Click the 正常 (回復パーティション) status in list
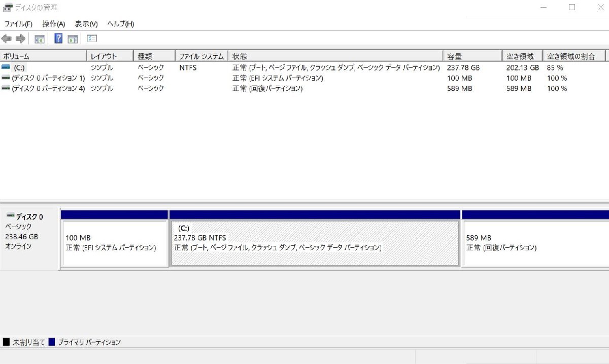Screen dimensions: 609x364 (x=267, y=89)
